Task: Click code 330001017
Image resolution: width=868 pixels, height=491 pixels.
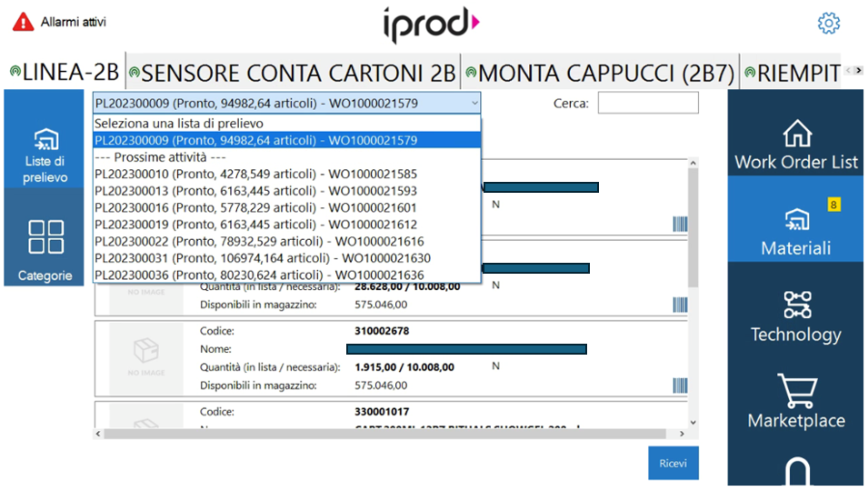Action: click(382, 412)
